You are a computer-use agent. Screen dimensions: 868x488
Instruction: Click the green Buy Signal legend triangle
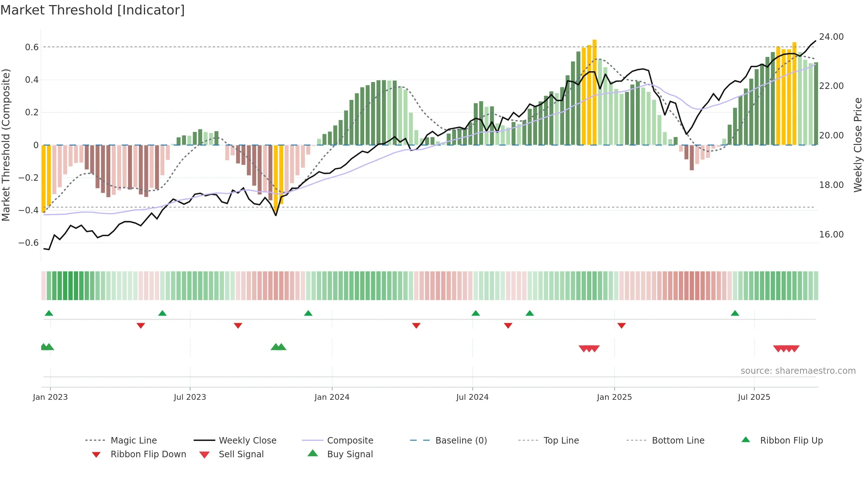pos(313,453)
